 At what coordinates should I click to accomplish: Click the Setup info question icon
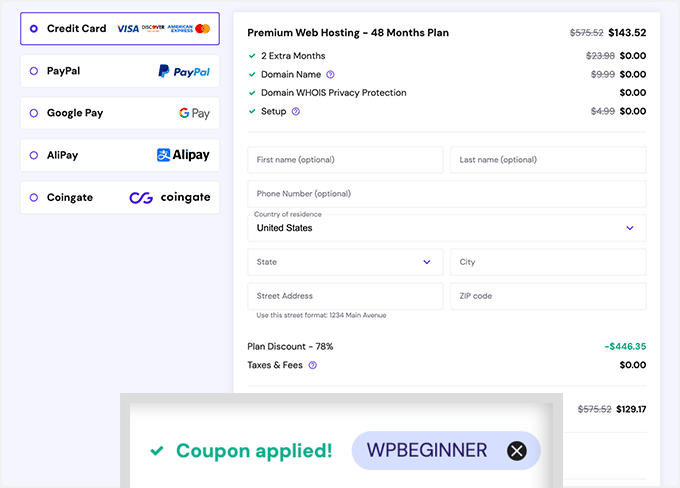point(296,112)
